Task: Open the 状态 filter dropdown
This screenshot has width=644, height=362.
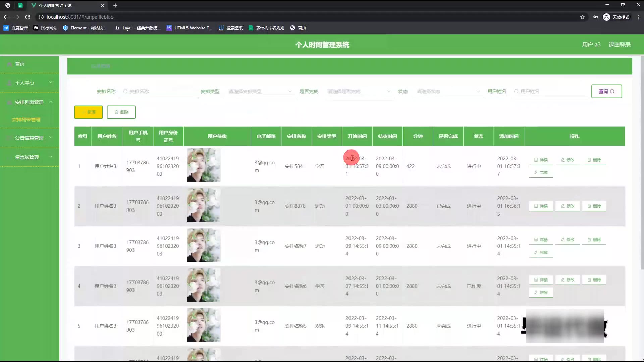Action: 448,91
